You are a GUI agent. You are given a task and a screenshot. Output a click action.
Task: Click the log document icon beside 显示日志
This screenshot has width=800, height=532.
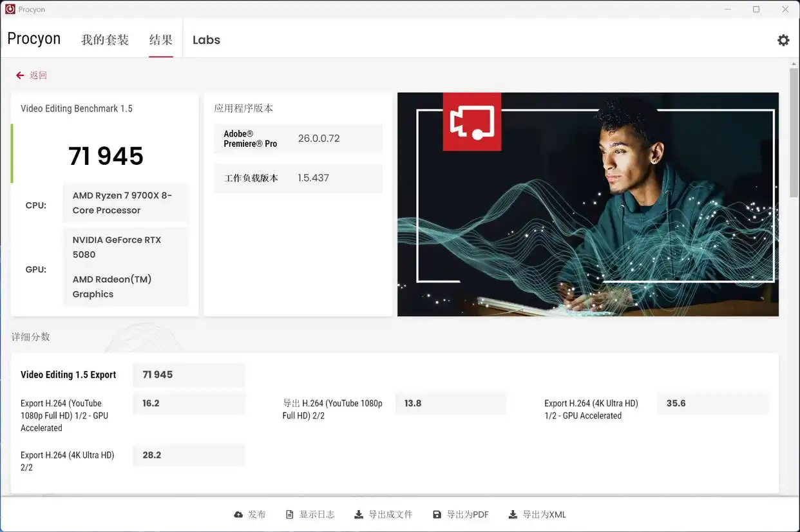[x=289, y=514]
